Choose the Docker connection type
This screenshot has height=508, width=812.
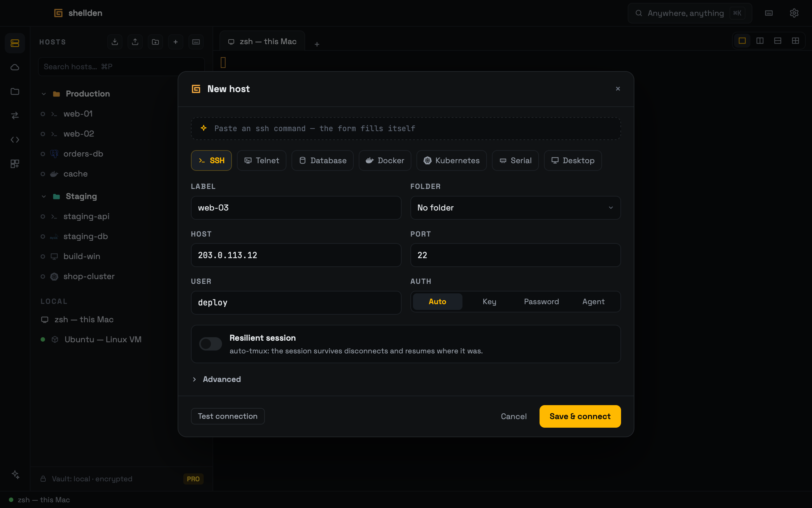385,161
